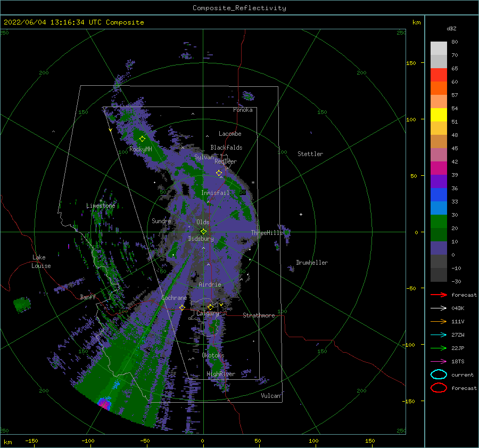Screen dimensions: 479x448
Task: Click the Vulcan label
Action: [x=271, y=396]
